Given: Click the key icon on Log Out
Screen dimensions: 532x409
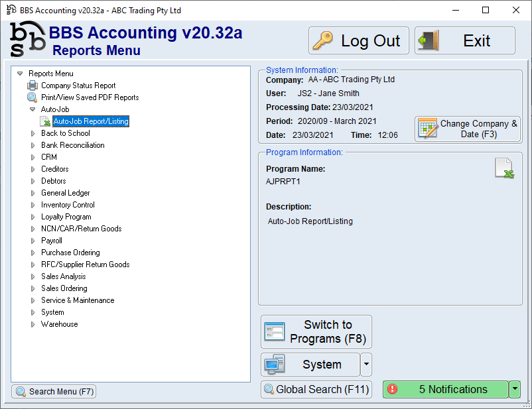Looking at the screenshot, I should click(323, 41).
